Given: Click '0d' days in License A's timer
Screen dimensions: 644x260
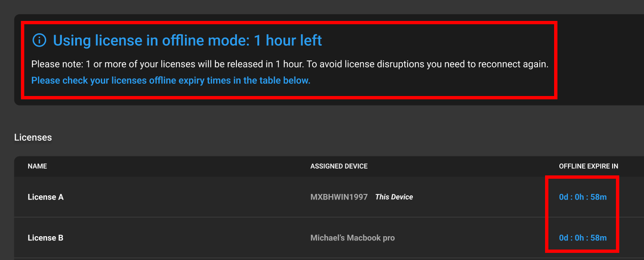Looking at the screenshot, I should [564, 197].
